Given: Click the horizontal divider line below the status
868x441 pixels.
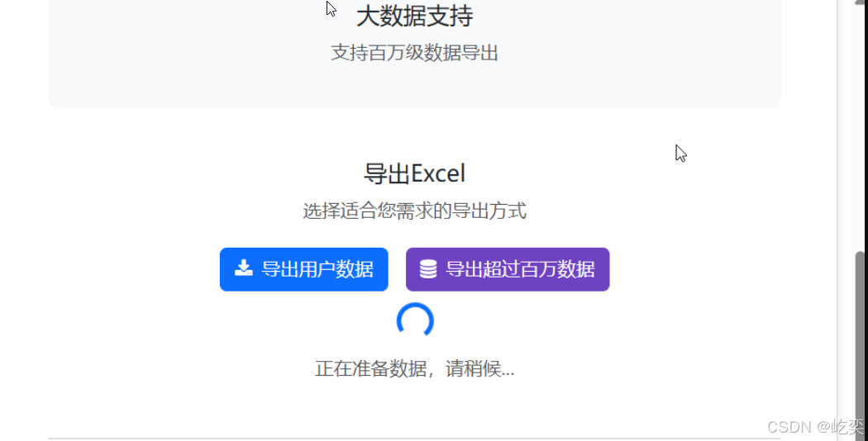Looking at the screenshot, I should point(415,439).
